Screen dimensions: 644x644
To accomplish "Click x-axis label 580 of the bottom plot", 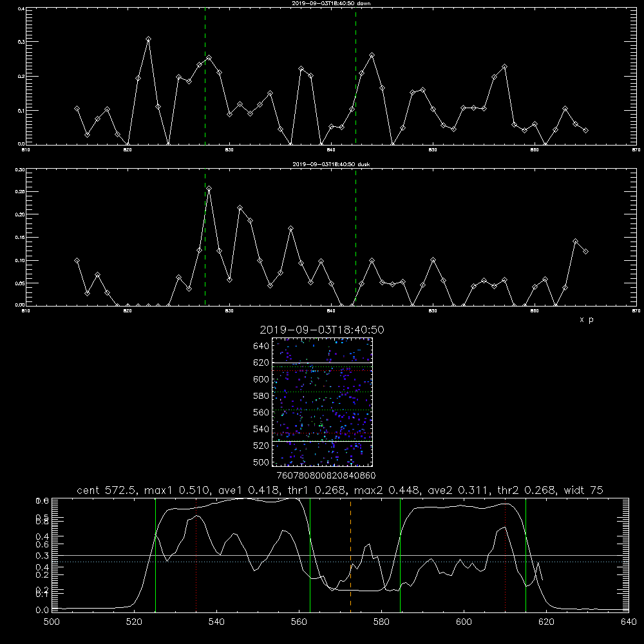I will click(x=381, y=622).
